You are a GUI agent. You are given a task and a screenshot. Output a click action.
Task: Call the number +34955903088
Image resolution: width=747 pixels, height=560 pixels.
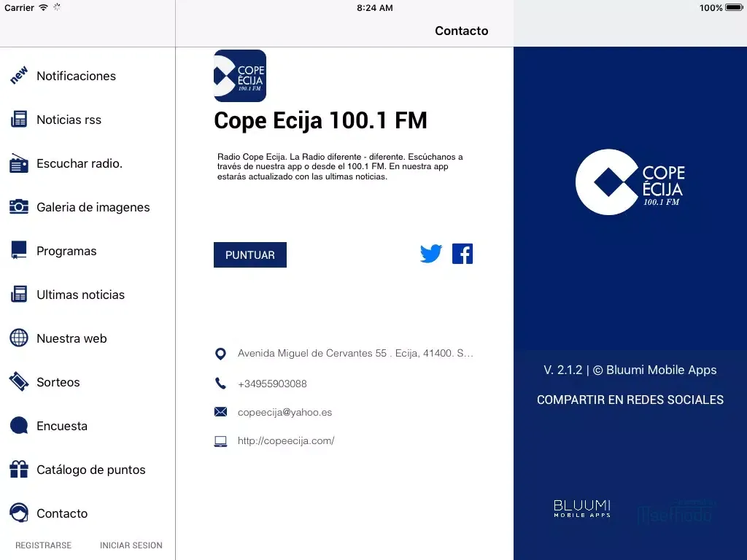[272, 384]
